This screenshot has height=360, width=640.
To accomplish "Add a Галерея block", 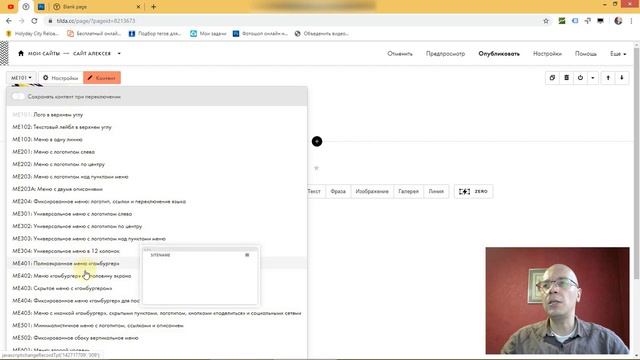I will 408,191.
